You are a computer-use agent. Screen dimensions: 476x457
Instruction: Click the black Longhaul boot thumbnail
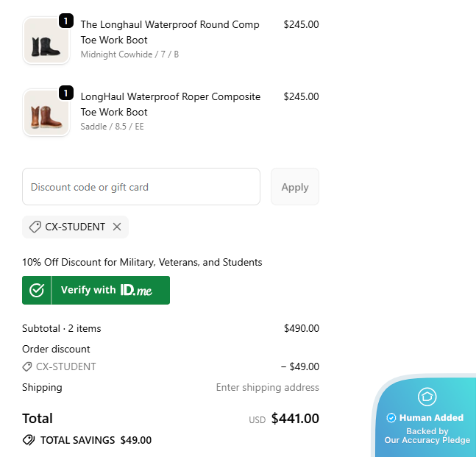pyautogui.click(x=46, y=41)
